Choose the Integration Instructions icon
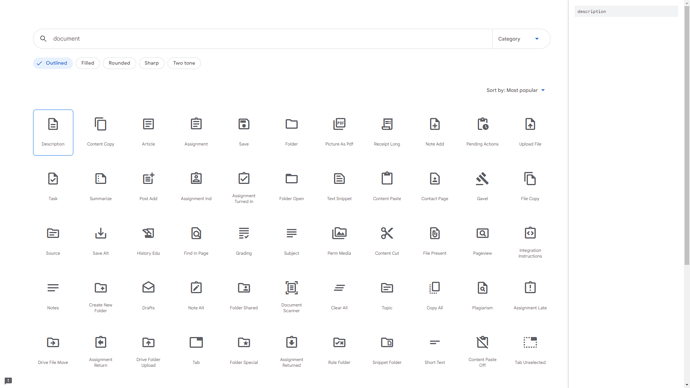Screen dimensions: 690x388 point(530,233)
